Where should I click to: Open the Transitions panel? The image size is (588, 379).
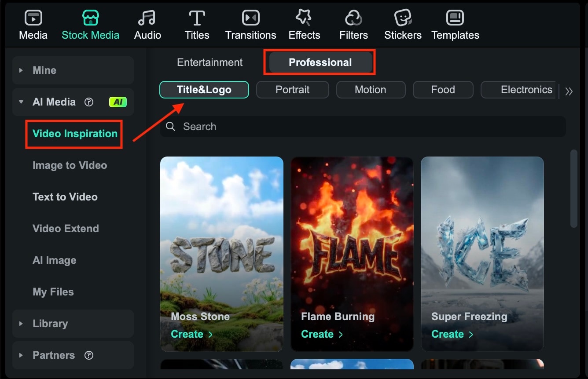pyautogui.click(x=250, y=24)
